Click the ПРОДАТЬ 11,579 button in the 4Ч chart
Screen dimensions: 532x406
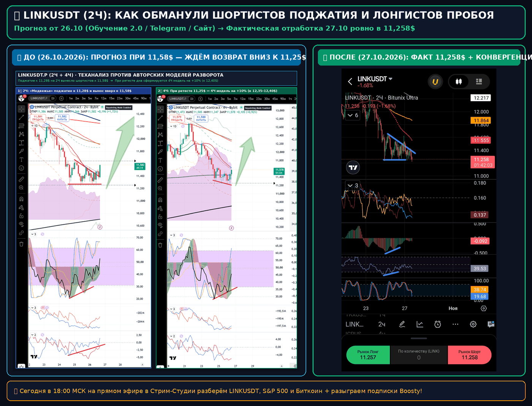pyautogui.click(x=177, y=119)
